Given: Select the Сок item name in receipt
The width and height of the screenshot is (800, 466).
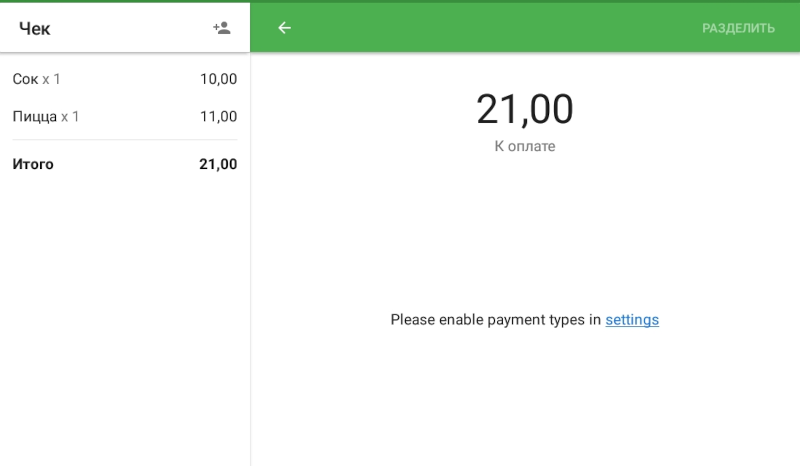Looking at the screenshot, I should 25,79.
